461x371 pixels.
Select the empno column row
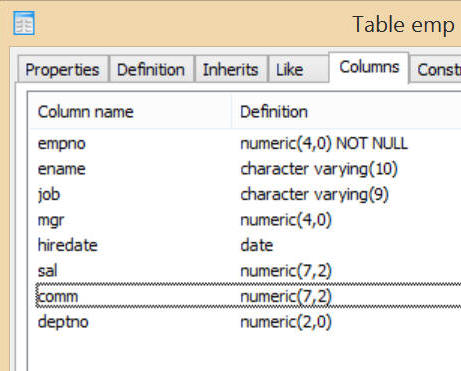245,144
